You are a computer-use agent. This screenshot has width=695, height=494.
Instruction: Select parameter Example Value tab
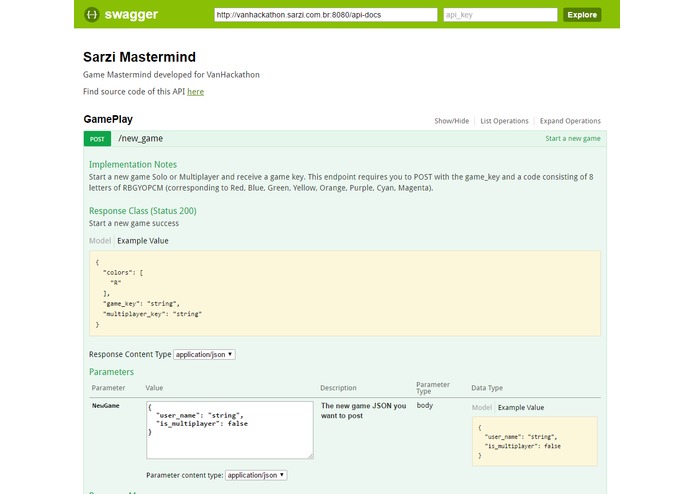tap(521, 407)
